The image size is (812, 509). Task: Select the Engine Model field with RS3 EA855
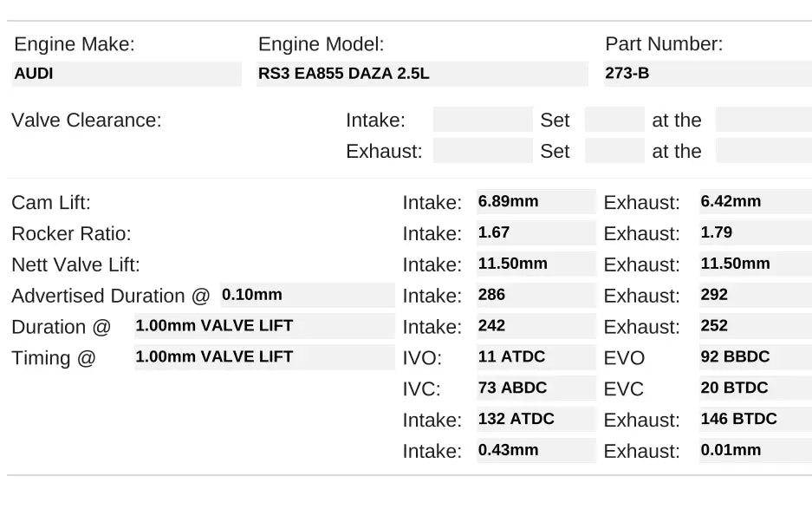click(422, 74)
